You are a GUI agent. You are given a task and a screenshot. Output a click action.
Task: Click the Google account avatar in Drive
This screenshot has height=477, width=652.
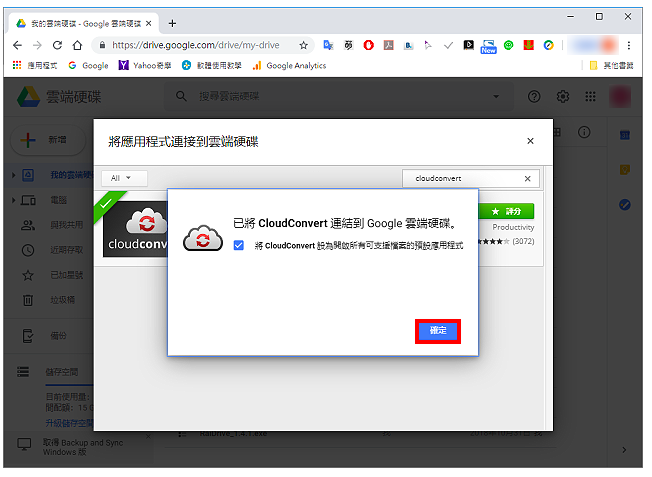[620, 96]
